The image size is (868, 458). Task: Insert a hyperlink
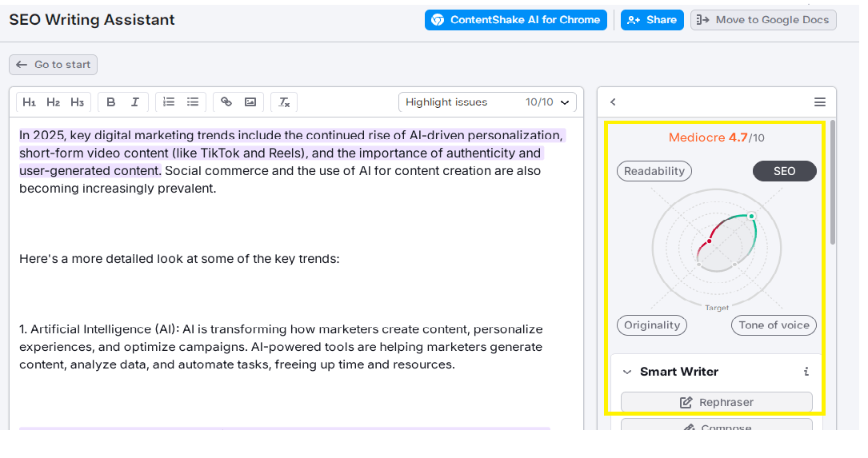226,102
